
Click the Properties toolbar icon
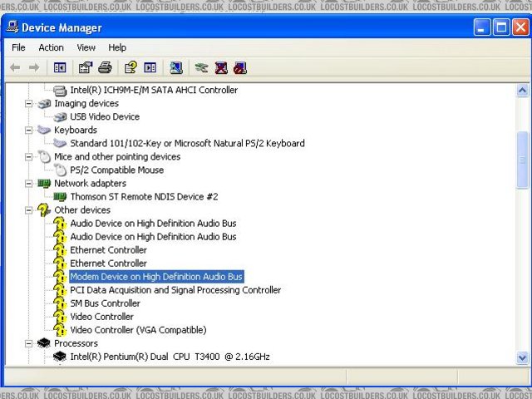(x=85, y=67)
